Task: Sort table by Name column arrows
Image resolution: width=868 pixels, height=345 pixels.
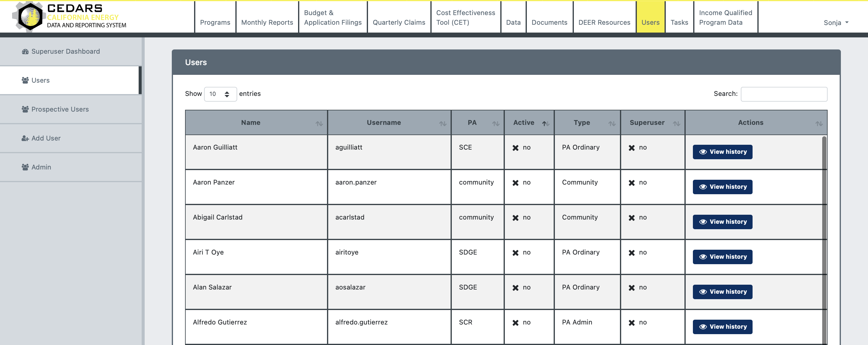Action: pos(319,124)
